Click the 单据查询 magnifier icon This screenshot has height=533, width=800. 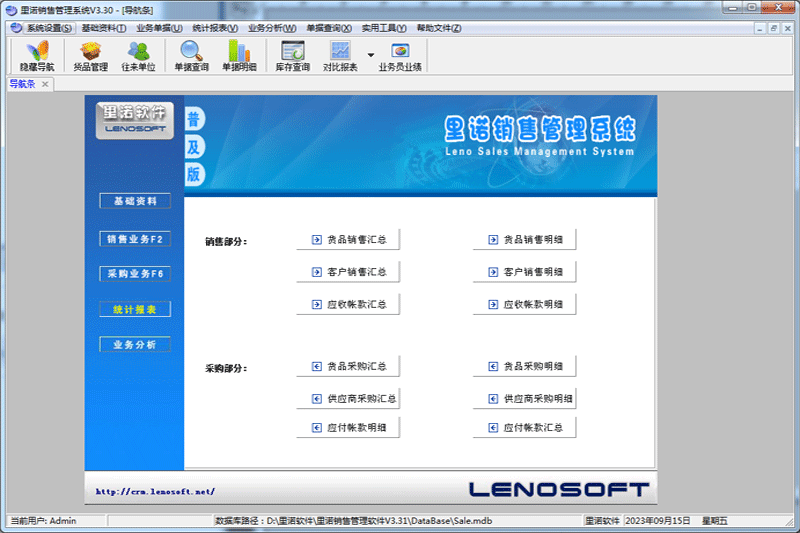coord(191,56)
